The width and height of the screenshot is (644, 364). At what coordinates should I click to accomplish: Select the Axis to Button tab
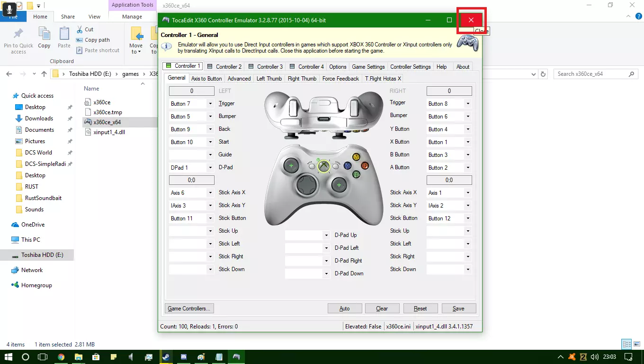pos(206,79)
